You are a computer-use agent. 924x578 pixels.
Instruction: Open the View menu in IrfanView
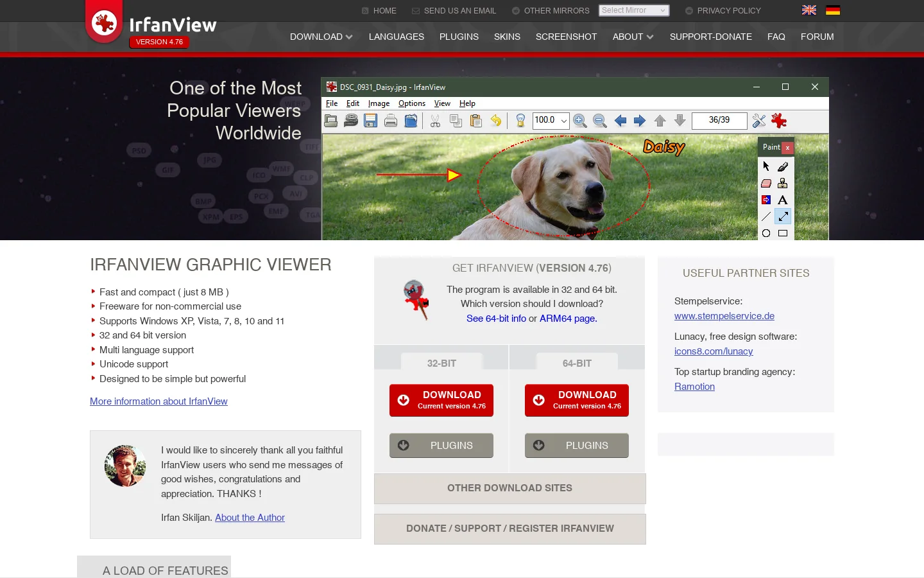coord(442,103)
